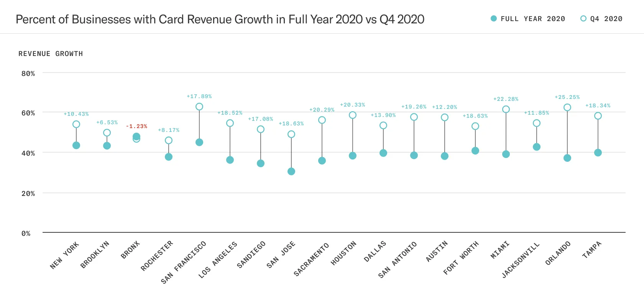644x301 pixels.
Task: Click Dallas Q4 2020 hollow marker
Action: tap(383, 125)
